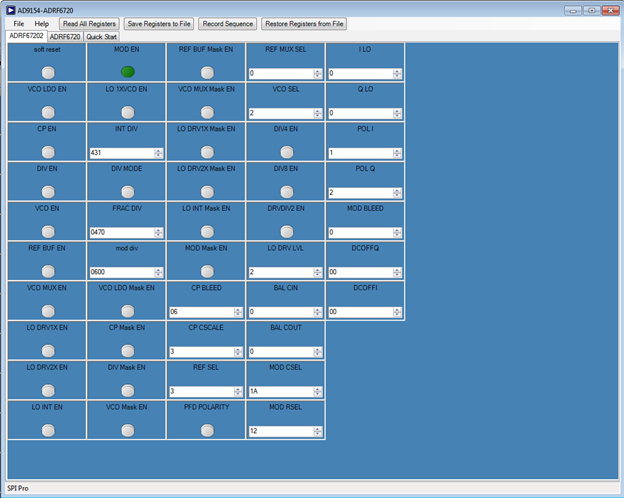Toggle VCO LDO Mask EN button
Viewport: 625px width, 499px height.
click(x=128, y=311)
